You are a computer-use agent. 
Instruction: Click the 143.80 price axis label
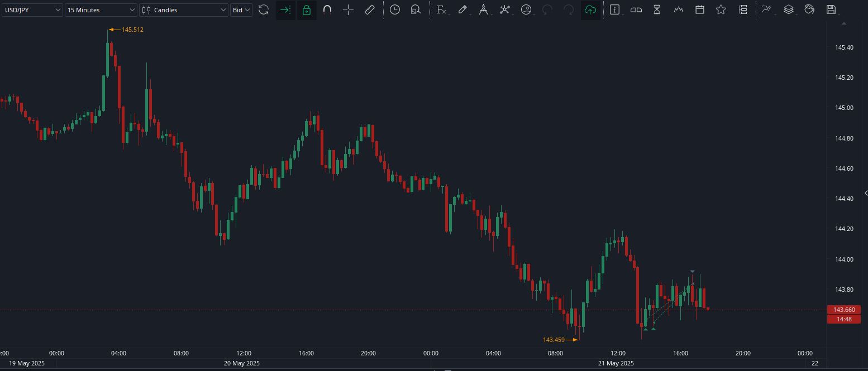click(x=844, y=290)
